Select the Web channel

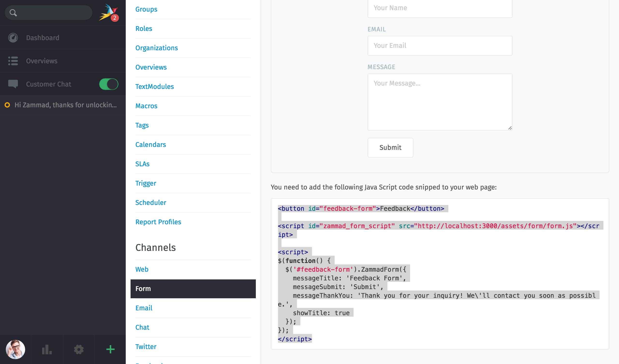[x=142, y=269]
